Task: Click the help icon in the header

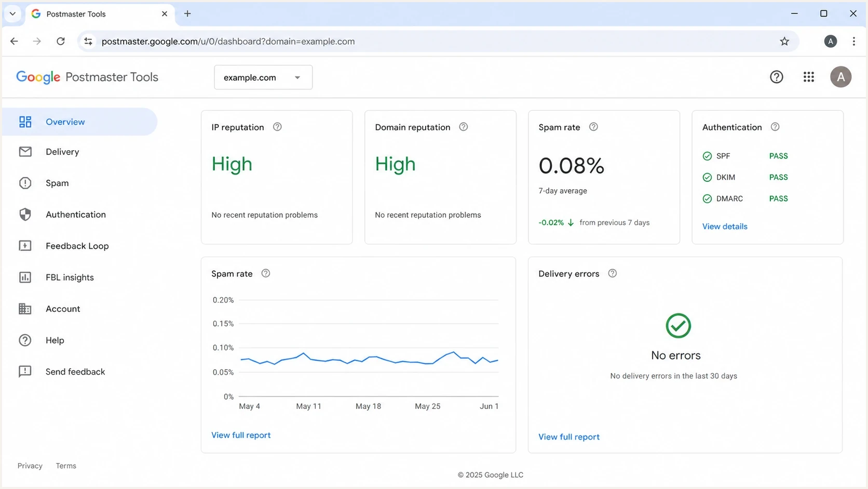Action: [776, 77]
